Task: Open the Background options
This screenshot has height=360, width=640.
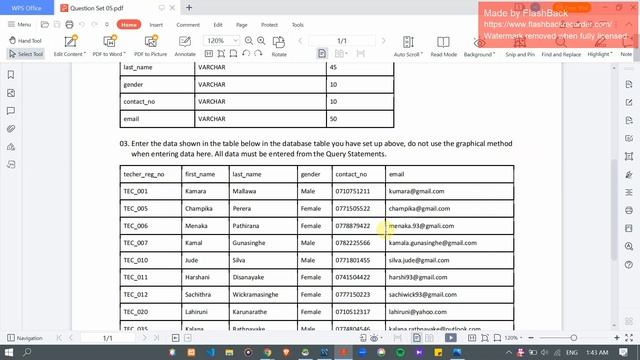Action: coord(479,46)
